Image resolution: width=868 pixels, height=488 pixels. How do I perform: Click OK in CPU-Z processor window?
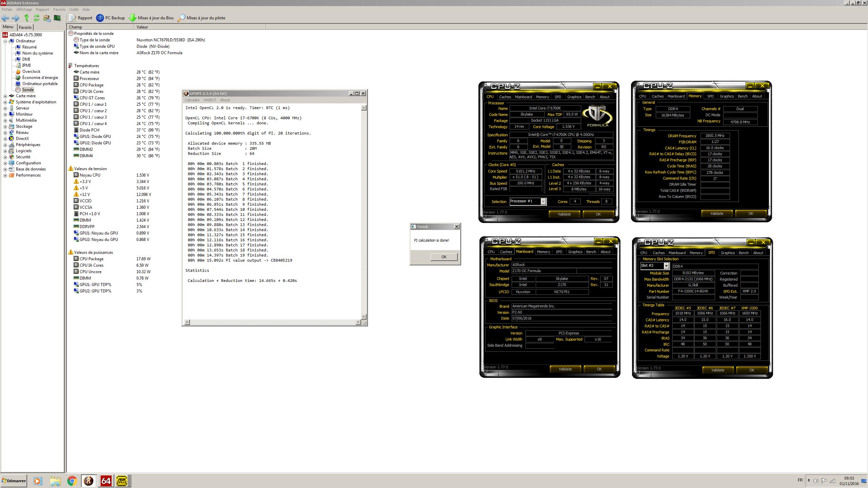pyautogui.click(x=598, y=214)
